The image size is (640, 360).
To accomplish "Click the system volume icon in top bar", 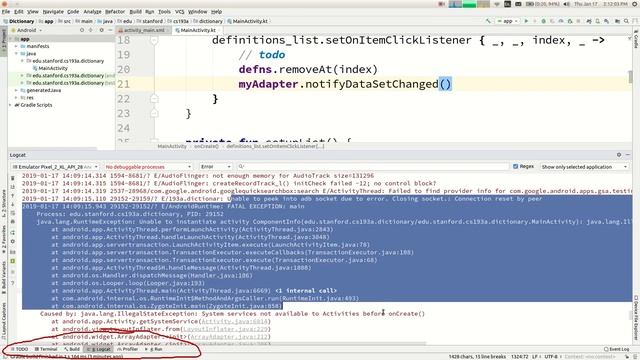I will (567, 4).
